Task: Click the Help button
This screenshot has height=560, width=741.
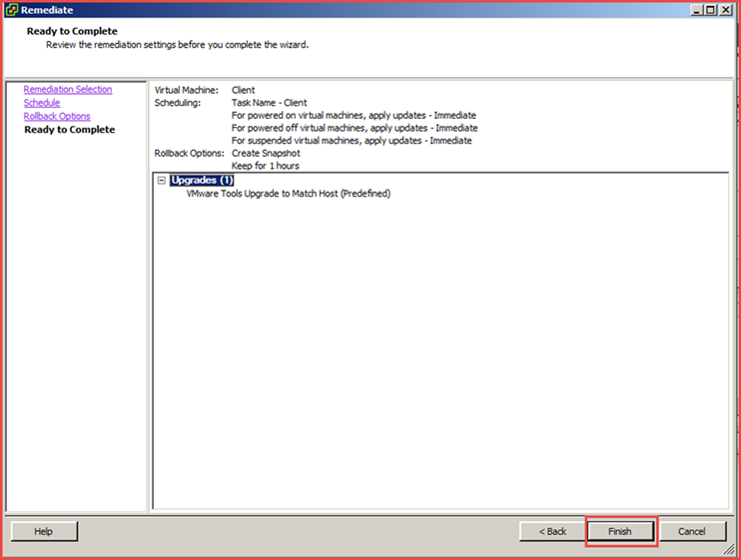Action: 44,532
